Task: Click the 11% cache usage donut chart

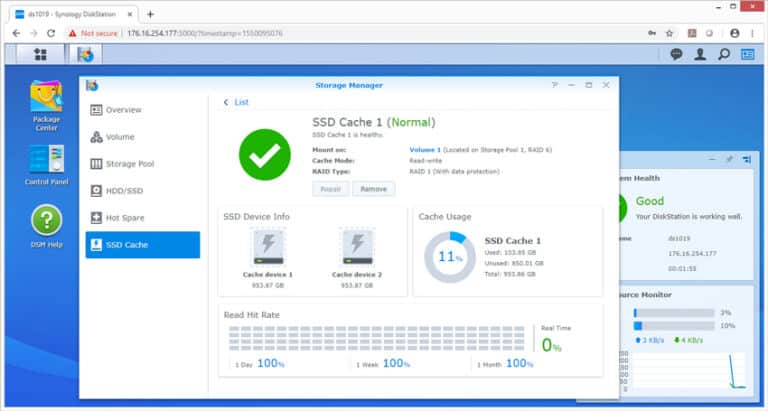Action: tap(450, 257)
